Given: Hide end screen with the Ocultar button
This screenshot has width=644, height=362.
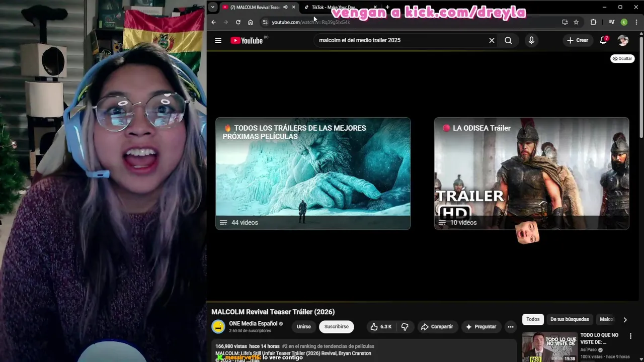Looking at the screenshot, I should (622, 59).
